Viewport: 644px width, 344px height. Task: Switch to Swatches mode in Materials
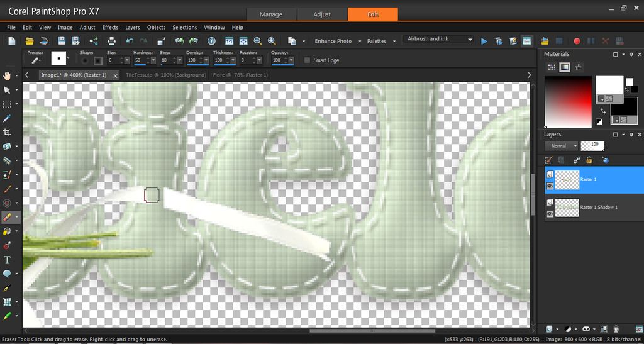coord(552,67)
